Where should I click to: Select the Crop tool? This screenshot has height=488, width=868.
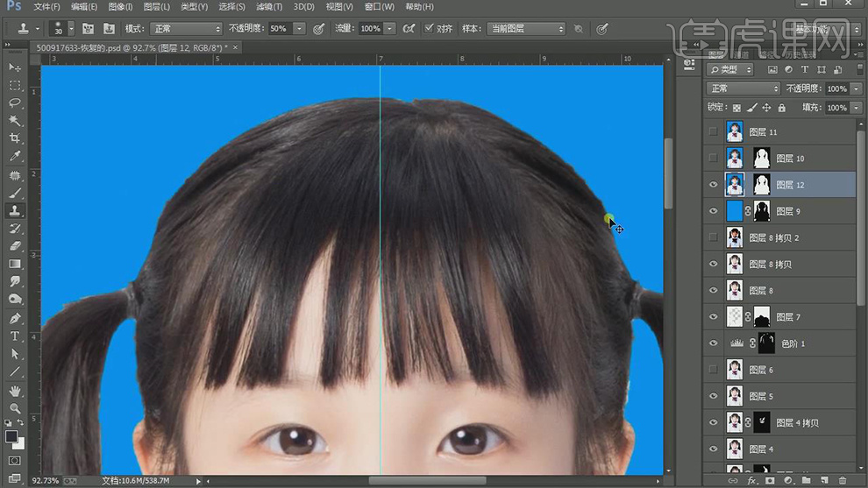coord(15,138)
